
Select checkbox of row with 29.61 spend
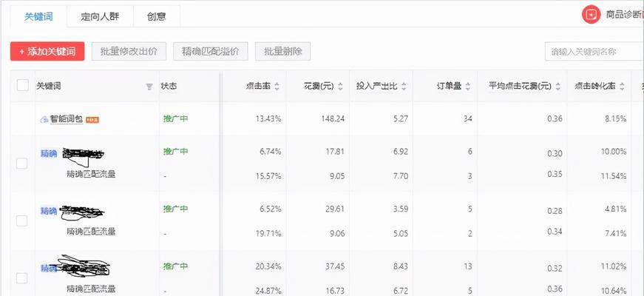(x=21, y=221)
